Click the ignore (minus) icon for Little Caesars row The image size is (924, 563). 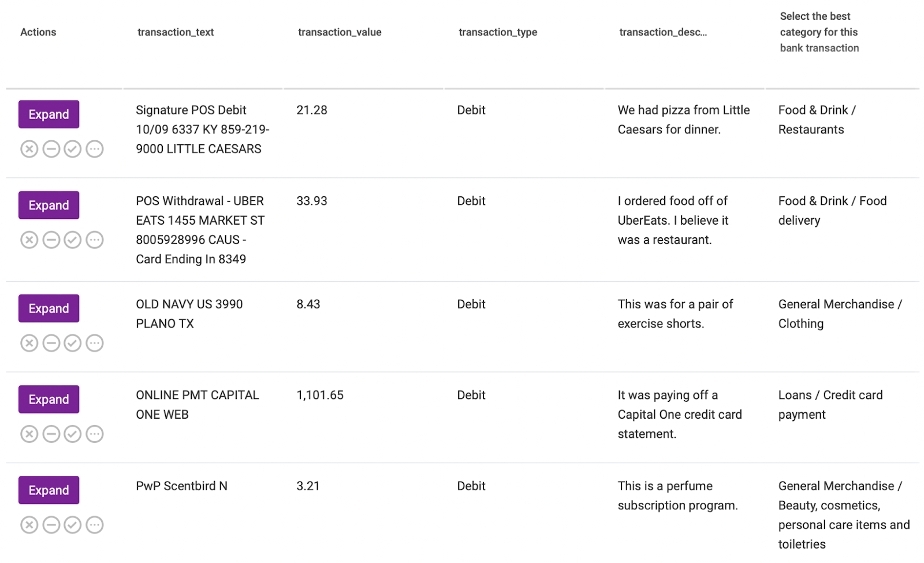(x=51, y=149)
